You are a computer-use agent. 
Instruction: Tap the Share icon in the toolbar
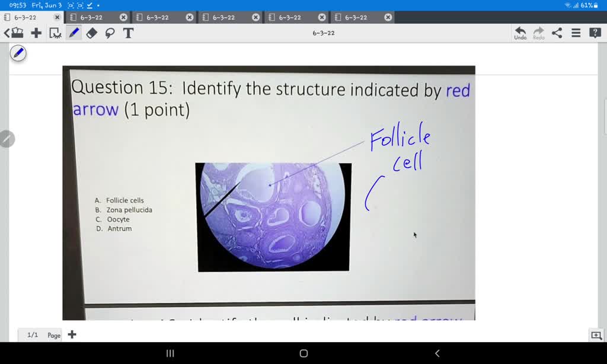click(x=556, y=33)
